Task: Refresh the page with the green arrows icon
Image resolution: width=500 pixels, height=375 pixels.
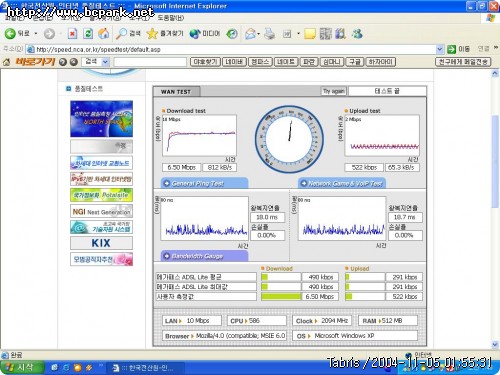Action: 88,34
